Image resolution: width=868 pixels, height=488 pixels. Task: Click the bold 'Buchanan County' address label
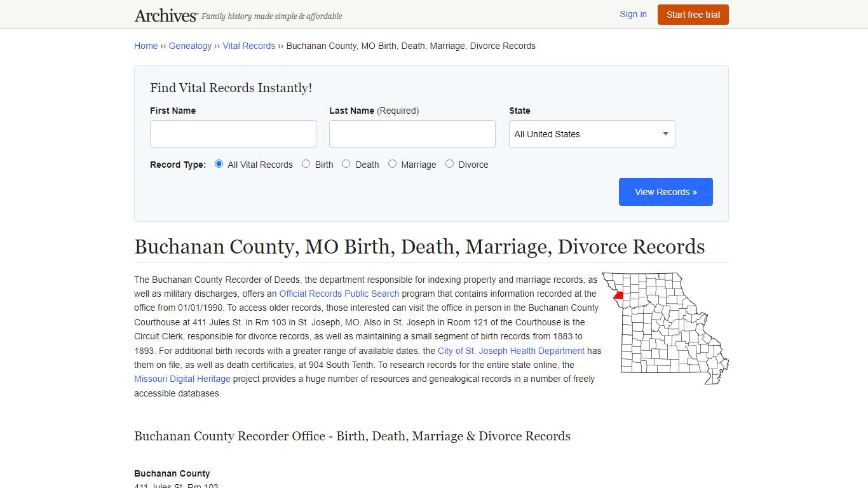[x=172, y=473]
